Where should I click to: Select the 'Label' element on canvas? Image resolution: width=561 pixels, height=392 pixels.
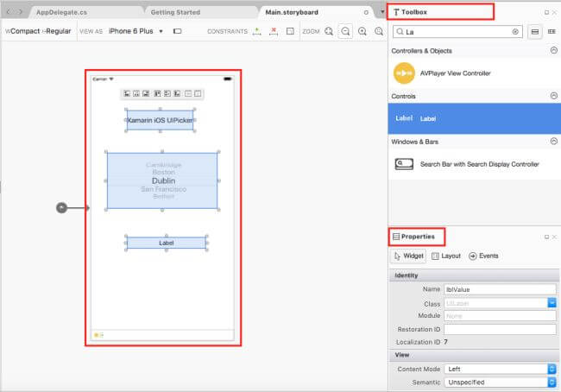click(x=167, y=243)
